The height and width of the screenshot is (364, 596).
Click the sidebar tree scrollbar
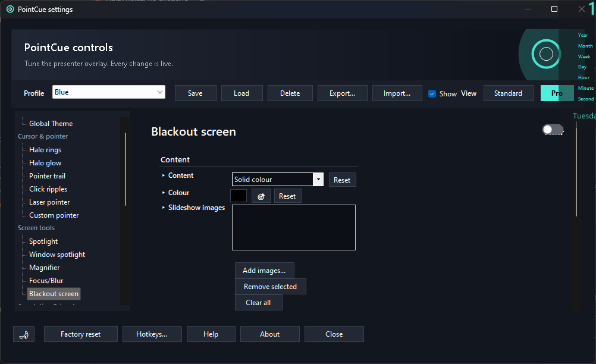125,170
